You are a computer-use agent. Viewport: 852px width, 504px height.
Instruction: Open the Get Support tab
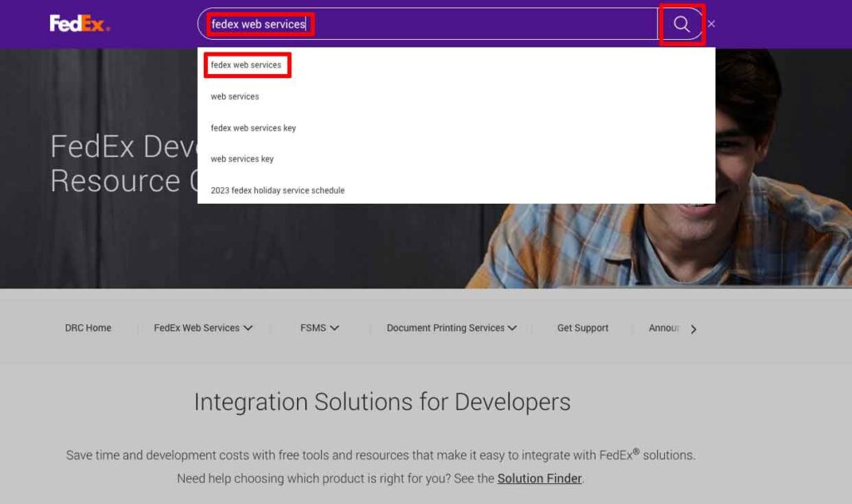point(582,328)
